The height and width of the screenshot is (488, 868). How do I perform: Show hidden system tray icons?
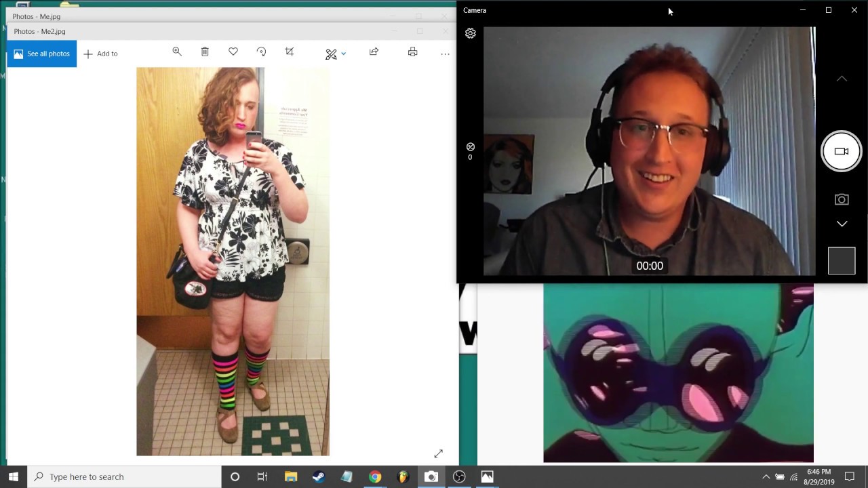point(766,476)
